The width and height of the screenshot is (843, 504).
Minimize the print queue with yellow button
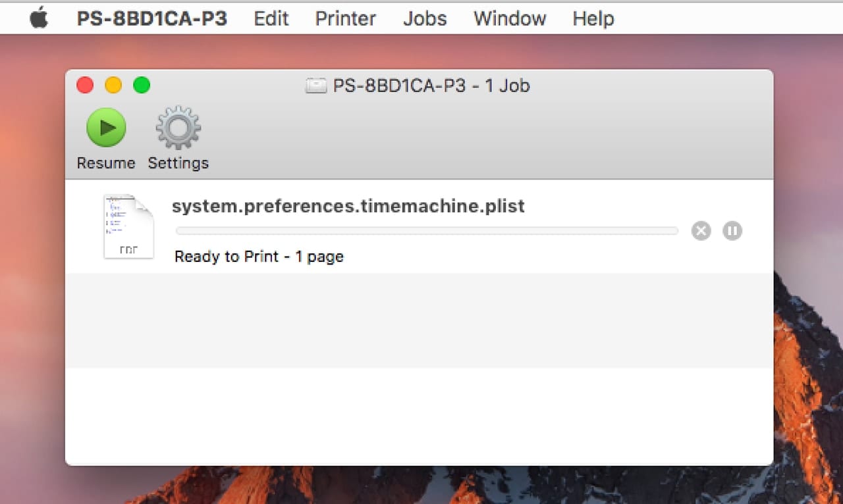click(113, 86)
